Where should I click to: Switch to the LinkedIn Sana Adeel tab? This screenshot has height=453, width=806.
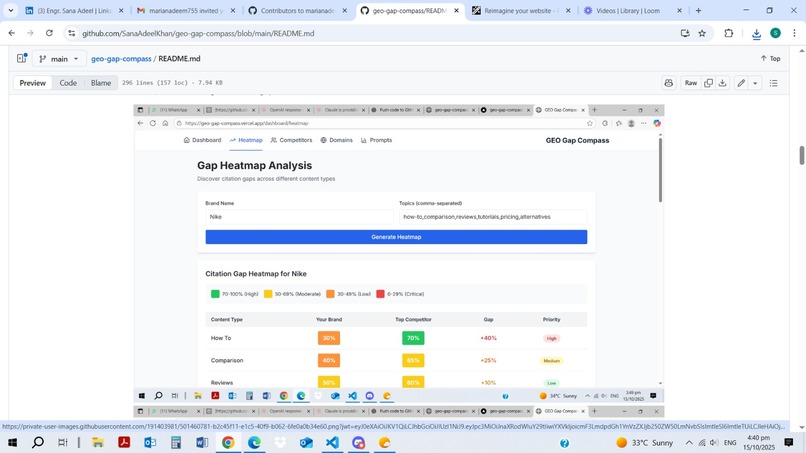[75, 10]
